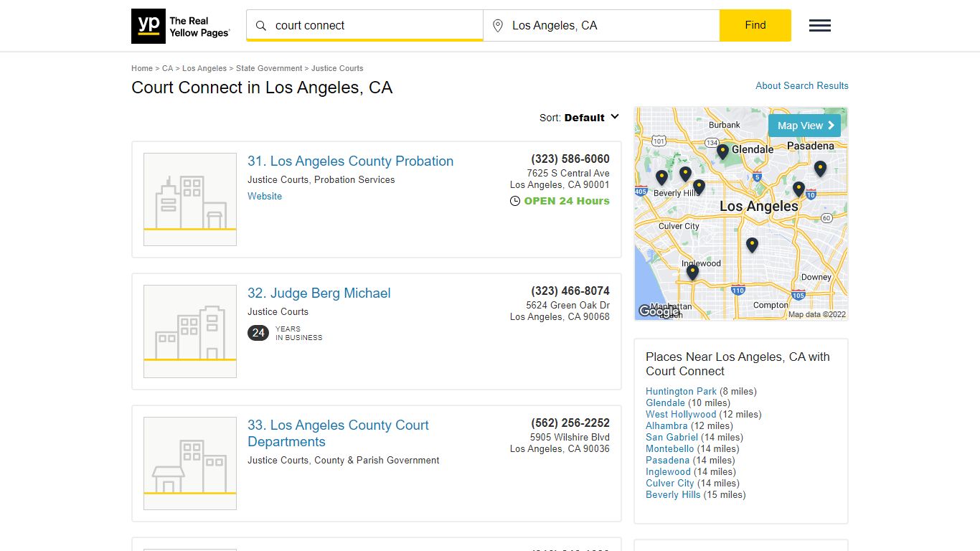Open thumbnail for Los Angeles County Court Departments
The height and width of the screenshot is (551, 980).
coord(190,463)
